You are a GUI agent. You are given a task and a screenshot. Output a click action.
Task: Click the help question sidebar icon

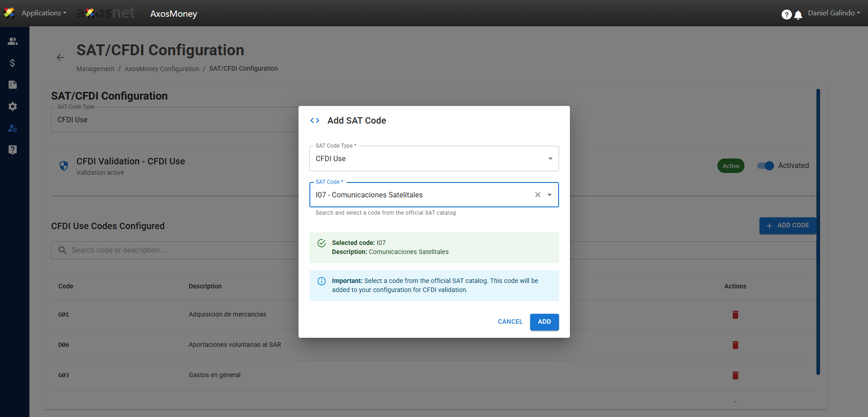pyautogui.click(x=13, y=150)
